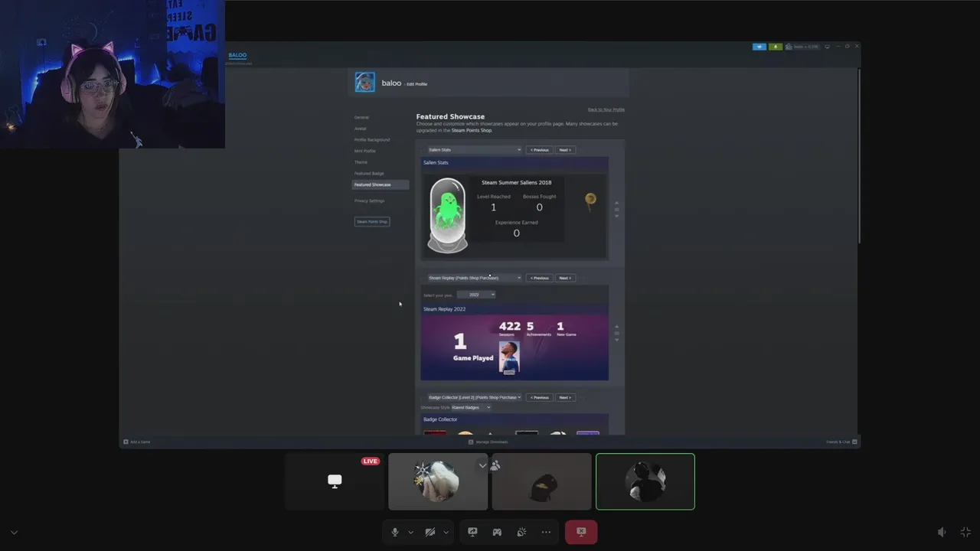This screenshot has height=551, width=980.
Task: Open more options three-dot menu
Action: click(x=546, y=532)
